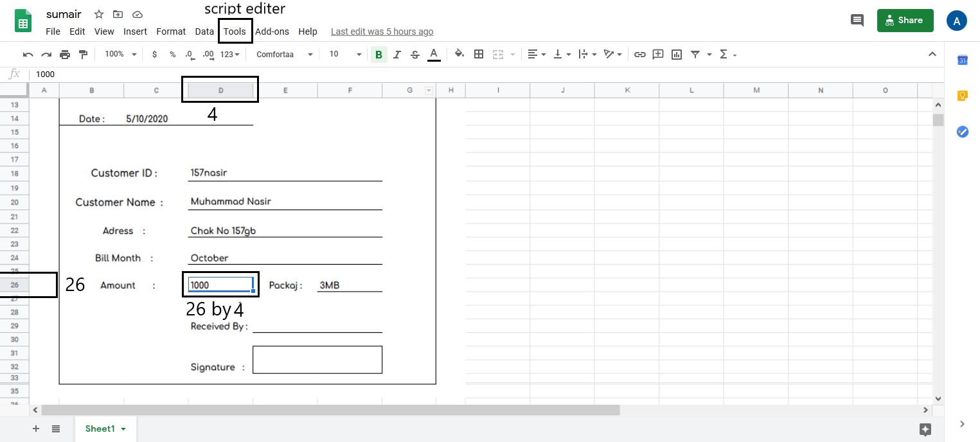Click the undo icon in toolbar
980x442 pixels.
tap(28, 55)
